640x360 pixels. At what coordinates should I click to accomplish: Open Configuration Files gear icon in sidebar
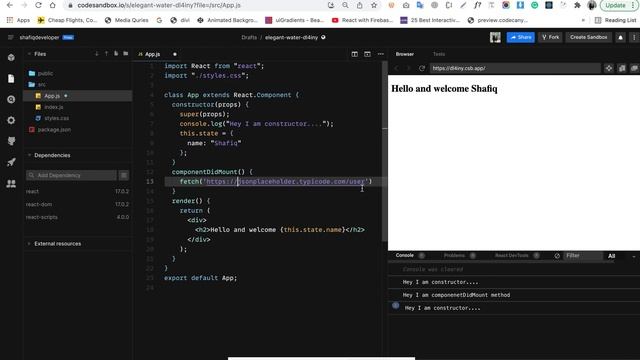(x=11, y=120)
